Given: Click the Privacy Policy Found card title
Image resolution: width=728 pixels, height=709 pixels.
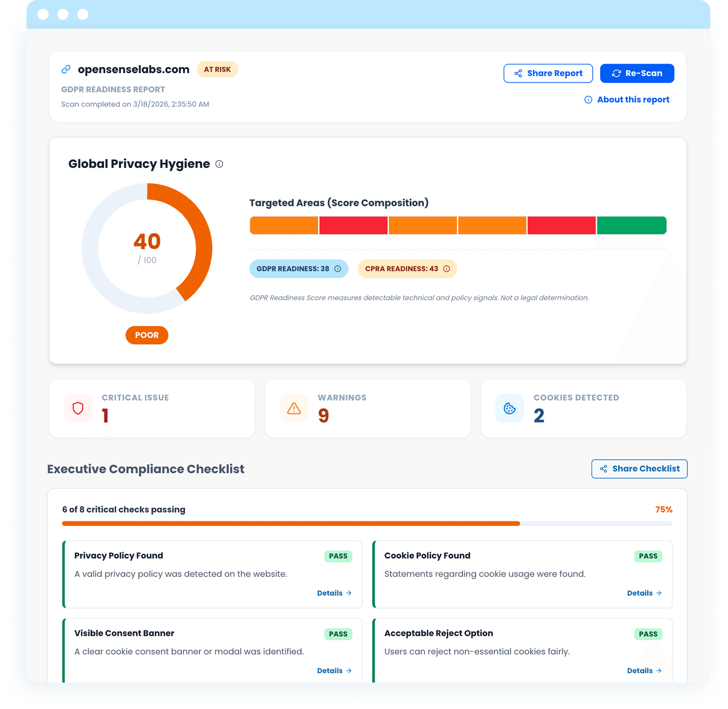Looking at the screenshot, I should click(119, 555).
